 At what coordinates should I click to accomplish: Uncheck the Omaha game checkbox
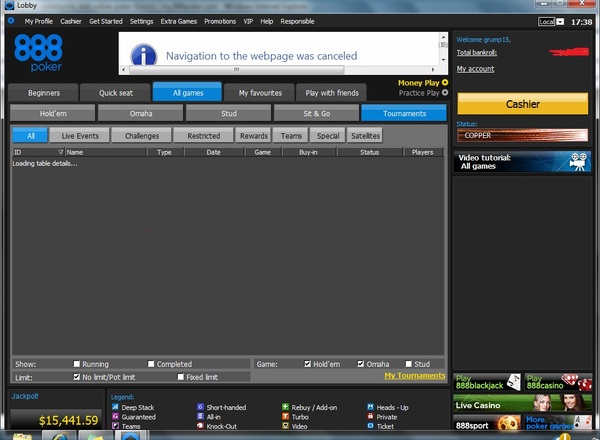coord(360,363)
